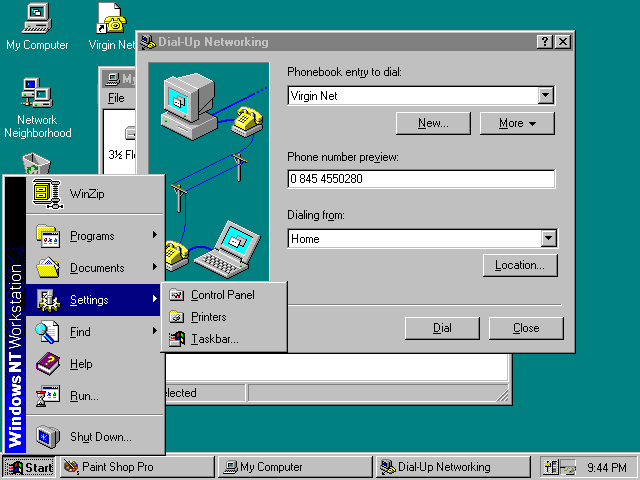Screen dimensions: 640x480
Task: Open Taskbar... from Settings submenu
Action: [x=224, y=339]
